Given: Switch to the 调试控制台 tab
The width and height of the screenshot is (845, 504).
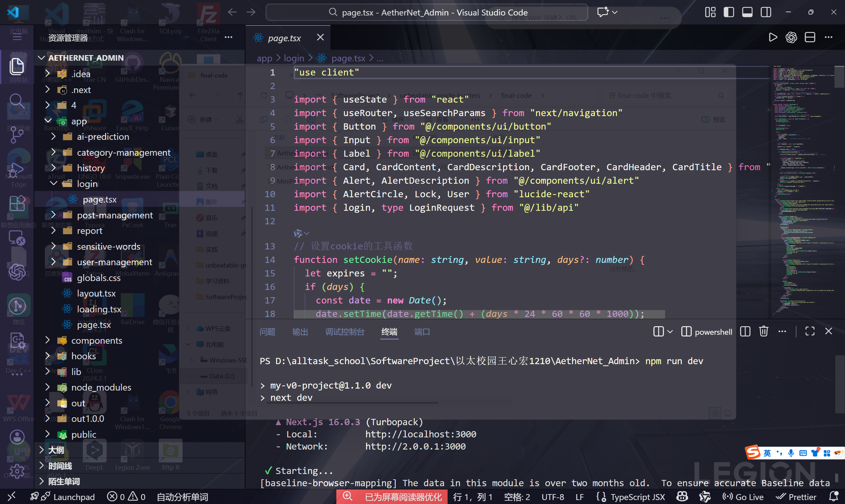Looking at the screenshot, I should point(345,332).
